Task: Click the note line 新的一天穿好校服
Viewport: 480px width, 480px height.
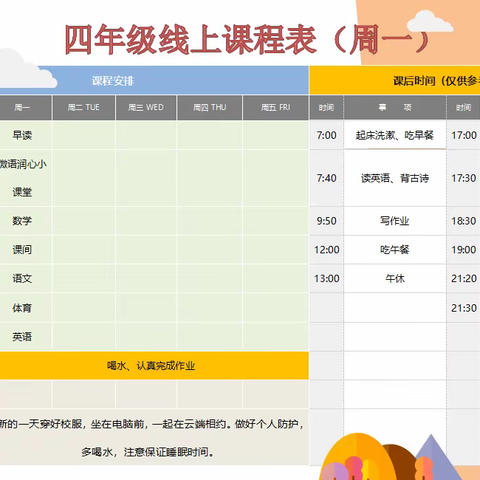Action: point(41,424)
